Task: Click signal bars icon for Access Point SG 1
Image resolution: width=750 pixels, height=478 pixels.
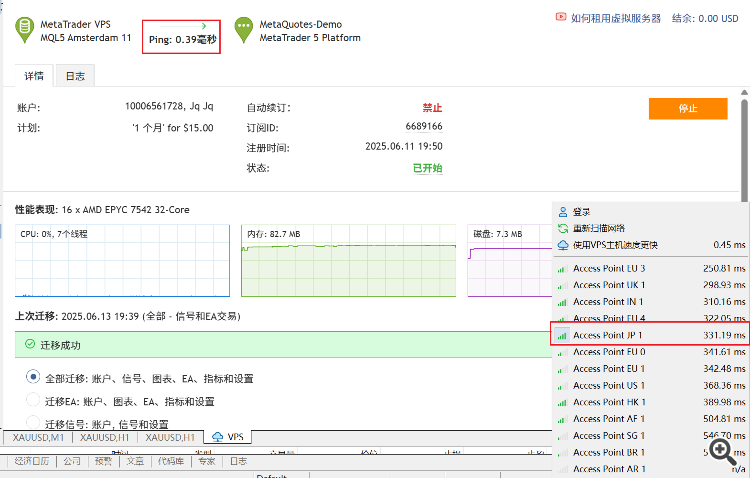Action: (x=562, y=436)
